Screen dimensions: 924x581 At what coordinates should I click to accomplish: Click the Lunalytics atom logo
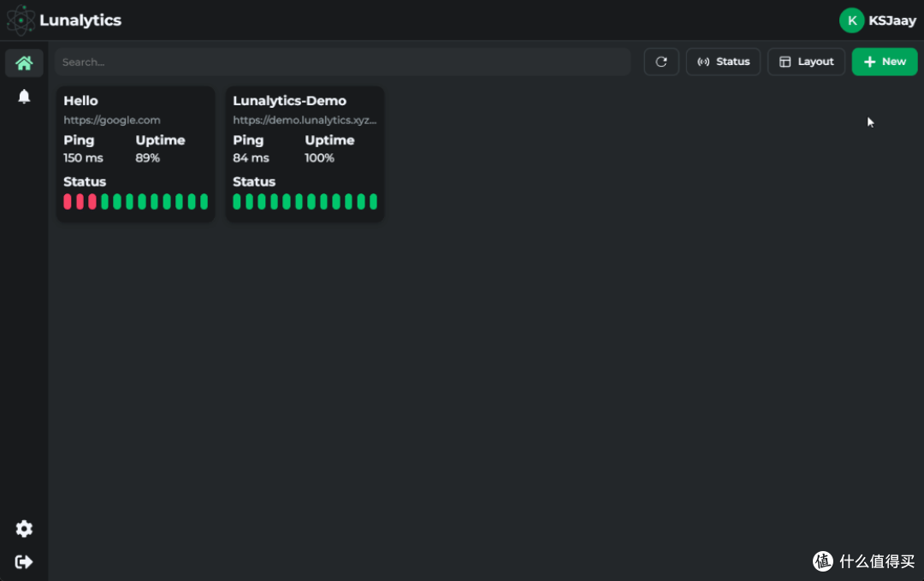[21, 20]
